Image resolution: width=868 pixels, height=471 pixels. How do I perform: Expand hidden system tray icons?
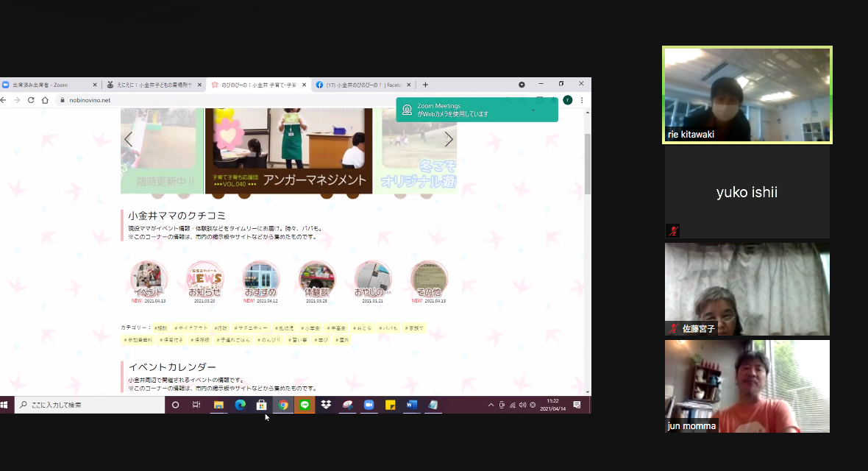tap(491, 405)
